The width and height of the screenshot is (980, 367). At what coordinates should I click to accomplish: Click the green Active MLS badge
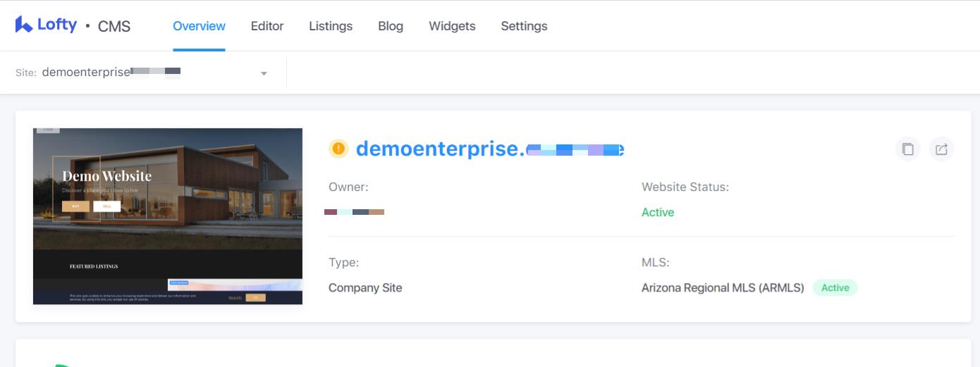click(x=835, y=287)
